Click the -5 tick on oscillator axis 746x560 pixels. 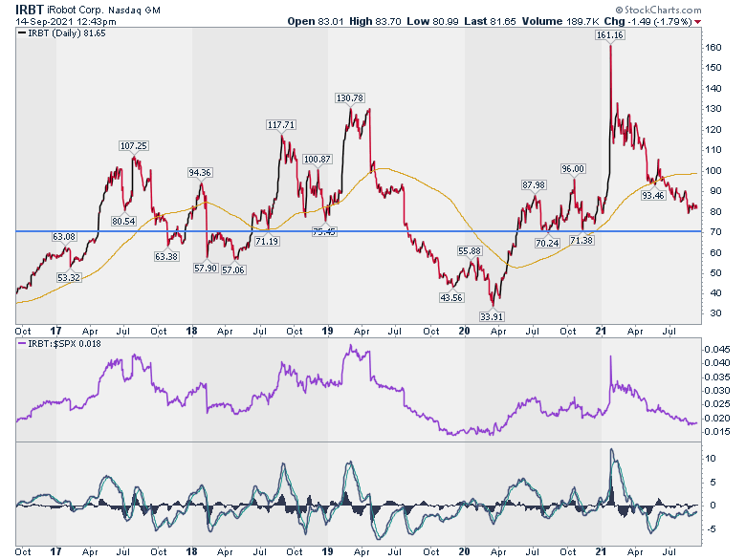pos(711,529)
